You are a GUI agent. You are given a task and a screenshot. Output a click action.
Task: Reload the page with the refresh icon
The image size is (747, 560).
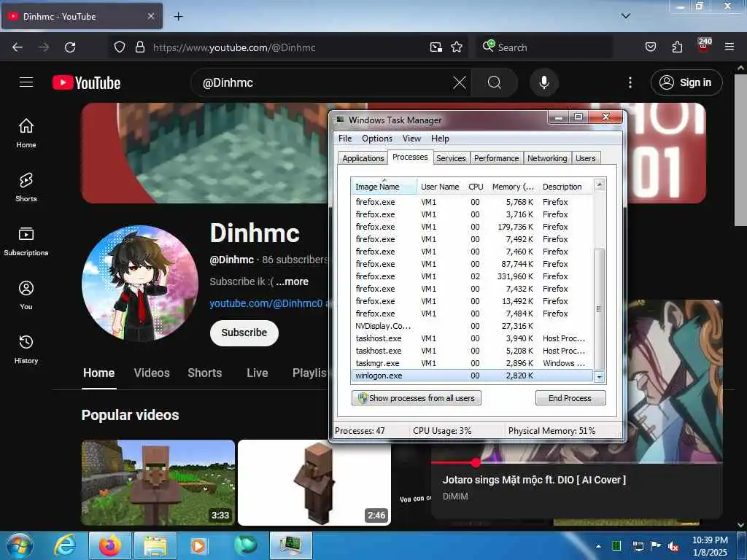click(x=70, y=47)
